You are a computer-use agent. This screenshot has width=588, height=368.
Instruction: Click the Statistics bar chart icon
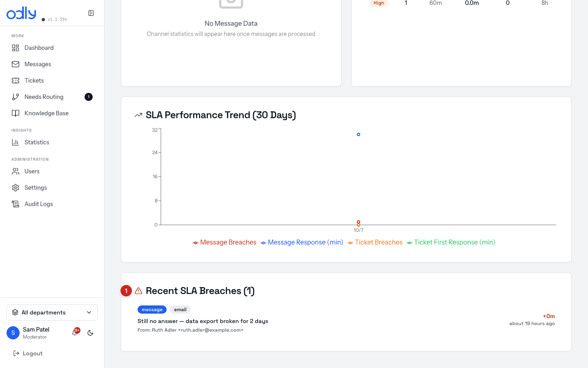[x=16, y=142]
